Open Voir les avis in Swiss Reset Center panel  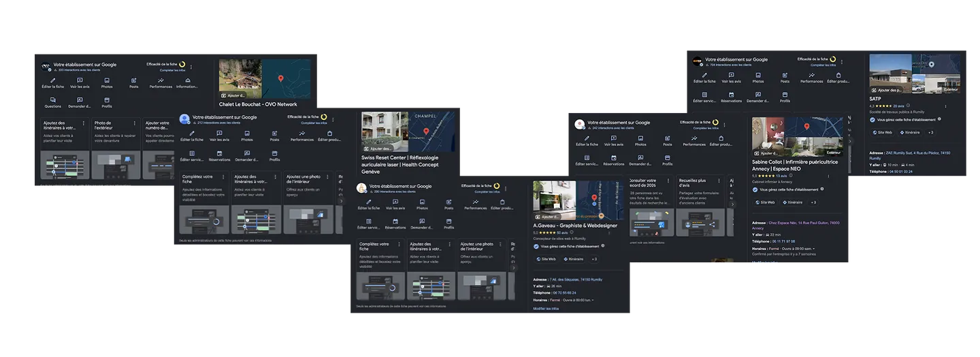click(x=220, y=136)
